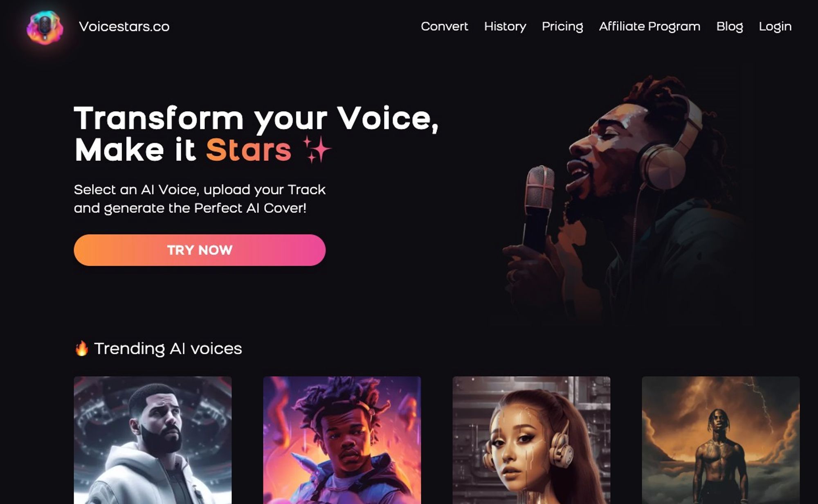Choose the shirtless man stormy sky card

coord(721,440)
